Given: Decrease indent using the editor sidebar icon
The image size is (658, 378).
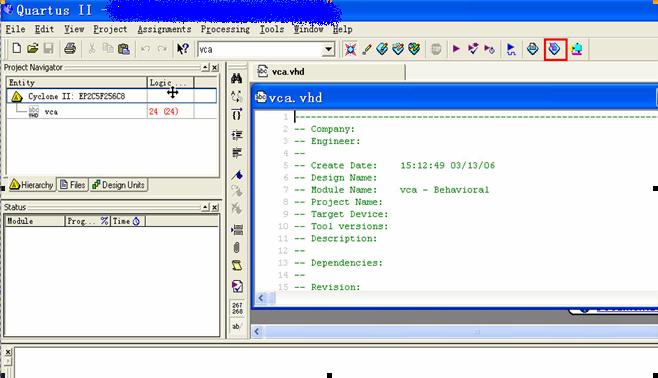Looking at the screenshot, I should [237, 153].
